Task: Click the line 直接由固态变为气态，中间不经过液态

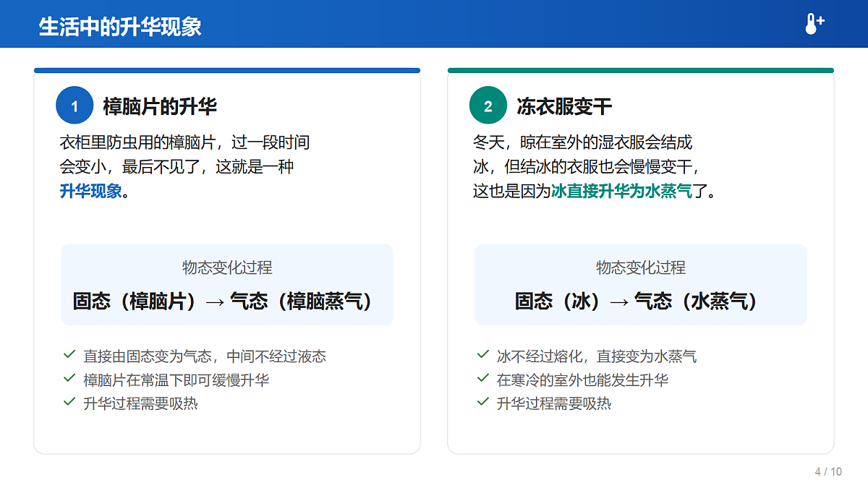Action: coord(205,356)
